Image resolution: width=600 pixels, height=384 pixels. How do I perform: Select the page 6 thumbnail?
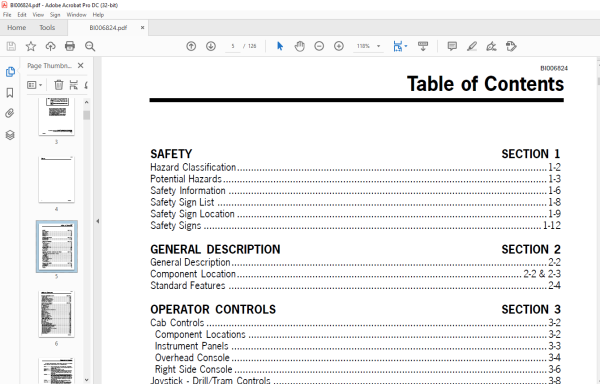[57, 314]
